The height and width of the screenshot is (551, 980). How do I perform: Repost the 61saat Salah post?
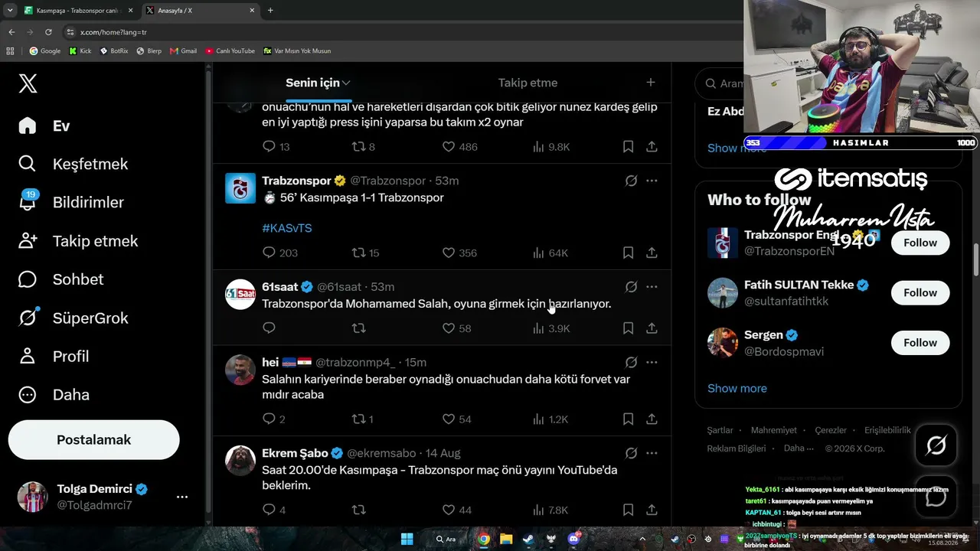coord(358,328)
